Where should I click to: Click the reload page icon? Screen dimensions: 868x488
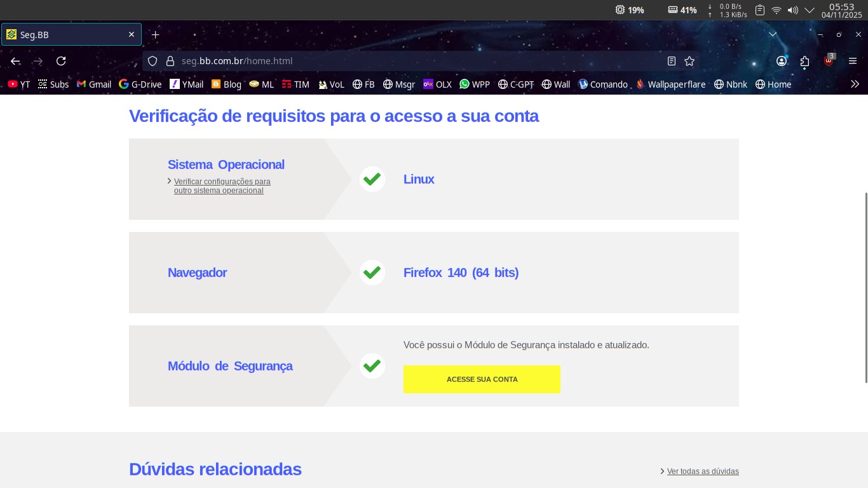[x=61, y=61]
